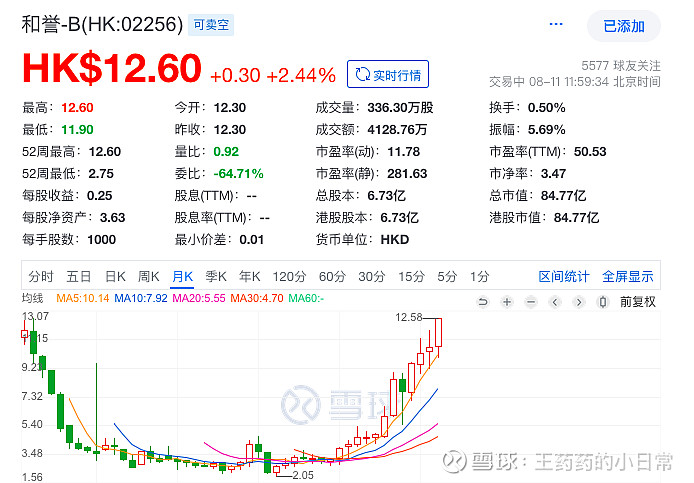
Task: Switch to the 分时 chart tab
Action: [41, 277]
